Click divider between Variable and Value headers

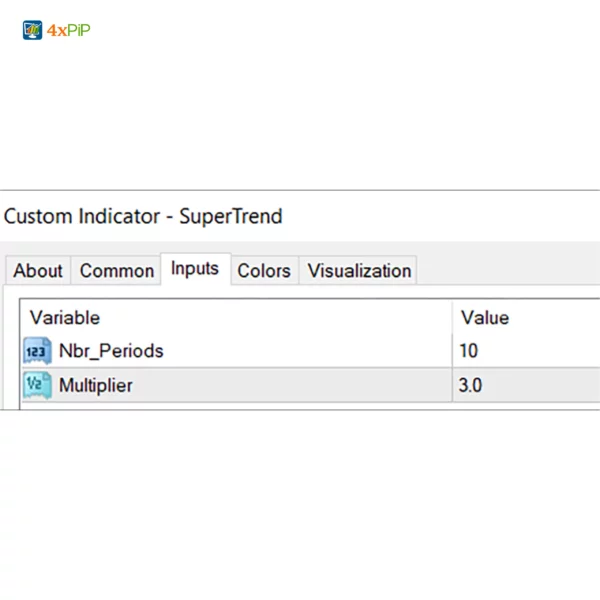(452, 318)
